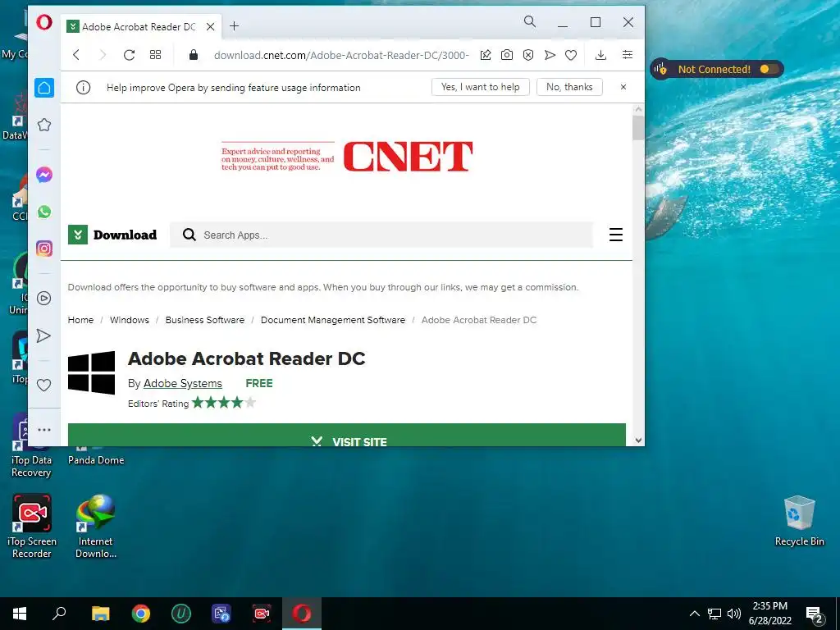Click the No, thanks button
The width and height of the screenshot is (840, 630).
coord(569,87)
